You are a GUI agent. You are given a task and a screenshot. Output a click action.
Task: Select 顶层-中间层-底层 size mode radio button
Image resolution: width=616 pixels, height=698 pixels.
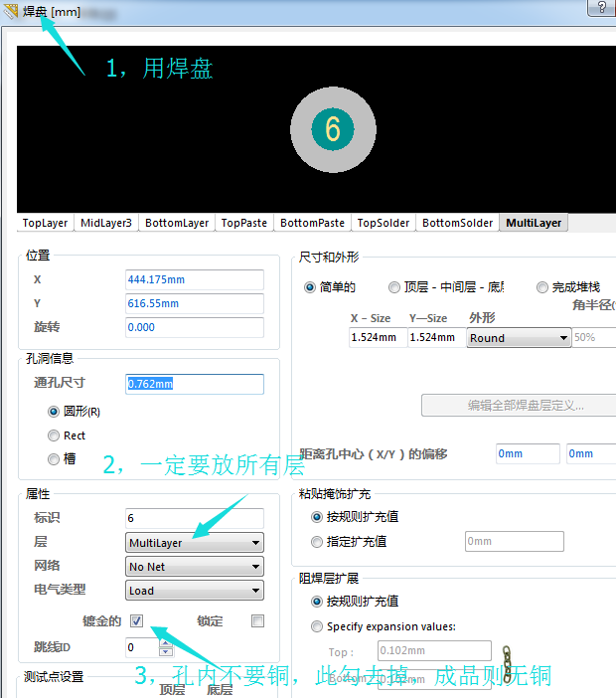395,287
